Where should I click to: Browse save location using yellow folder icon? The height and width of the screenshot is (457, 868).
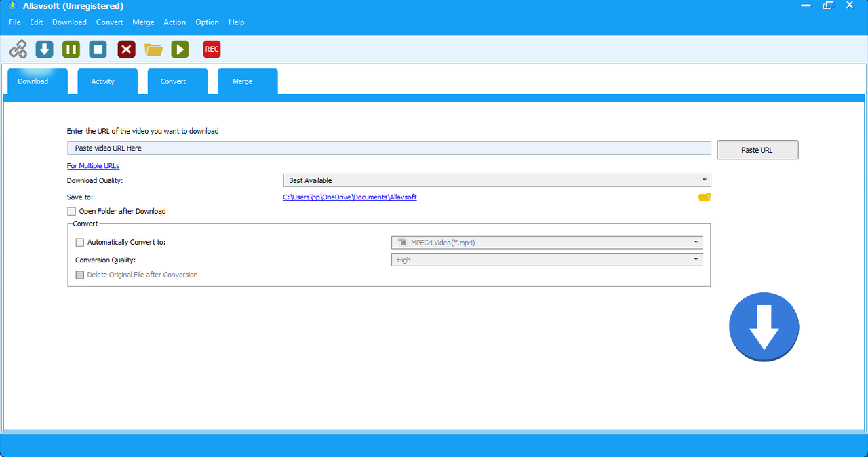705,197
